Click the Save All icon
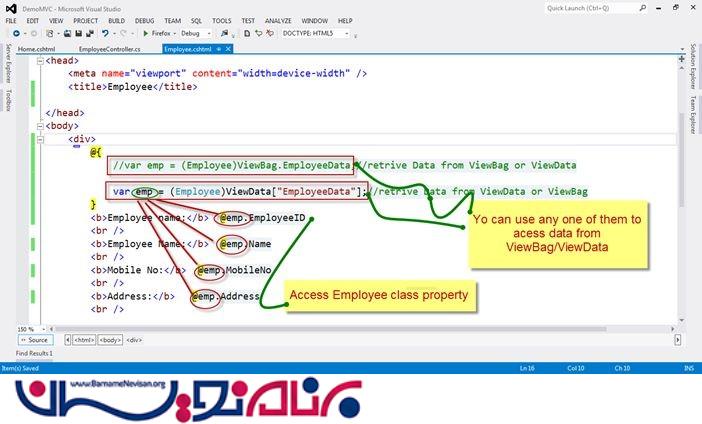 tap(90, 33)
